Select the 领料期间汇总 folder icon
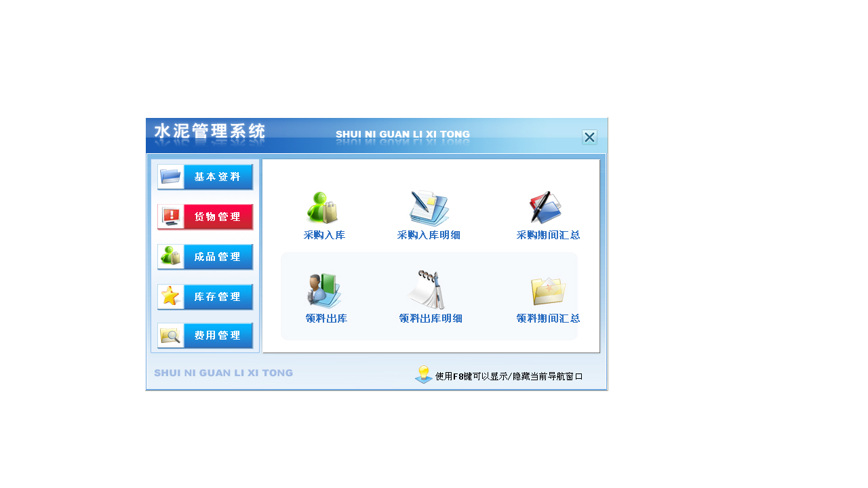This screenshot has height=488, width=868. (547, 290)
